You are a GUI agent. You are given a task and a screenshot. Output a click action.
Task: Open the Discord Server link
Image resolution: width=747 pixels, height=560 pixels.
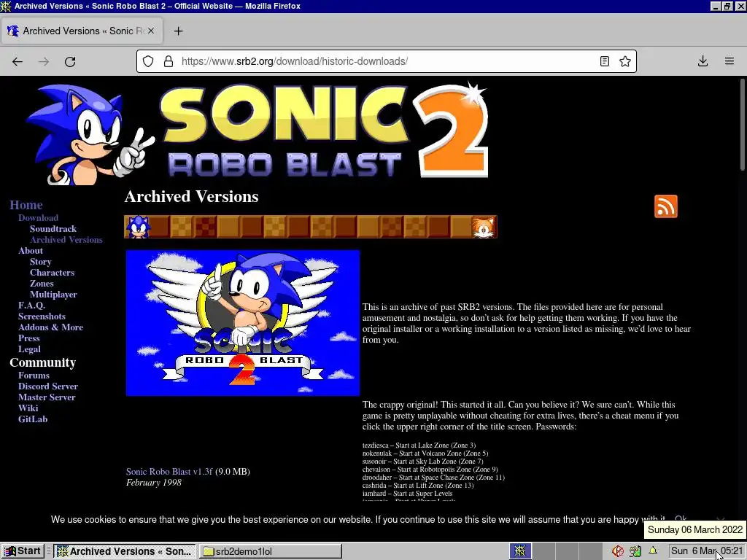(x=48, y=386)
